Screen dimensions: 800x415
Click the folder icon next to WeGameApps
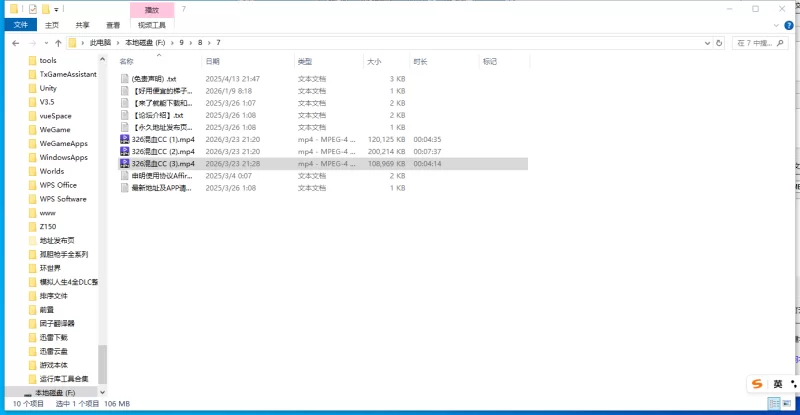pos(33,143)
